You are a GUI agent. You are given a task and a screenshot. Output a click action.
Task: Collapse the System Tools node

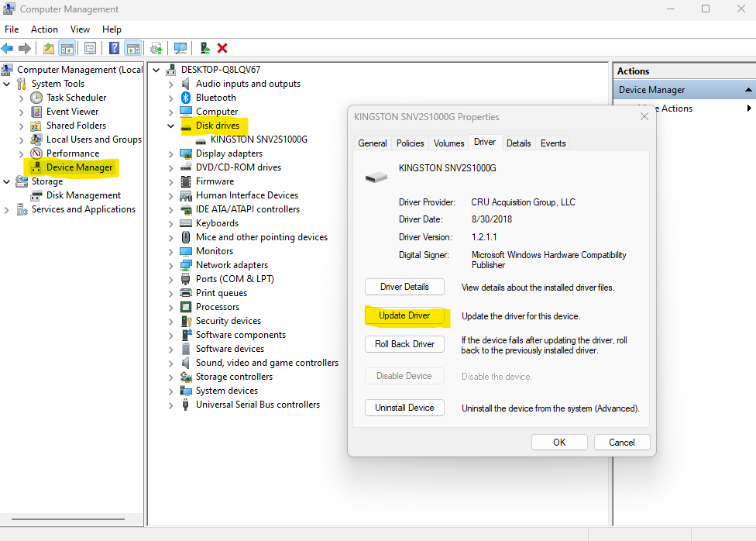point(7,84)
